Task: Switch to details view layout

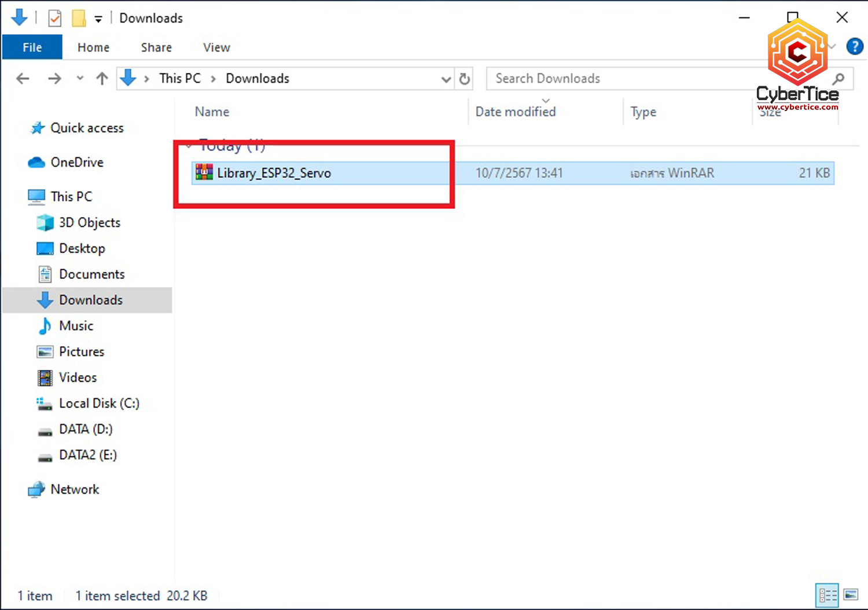Action: click(827, 595)
